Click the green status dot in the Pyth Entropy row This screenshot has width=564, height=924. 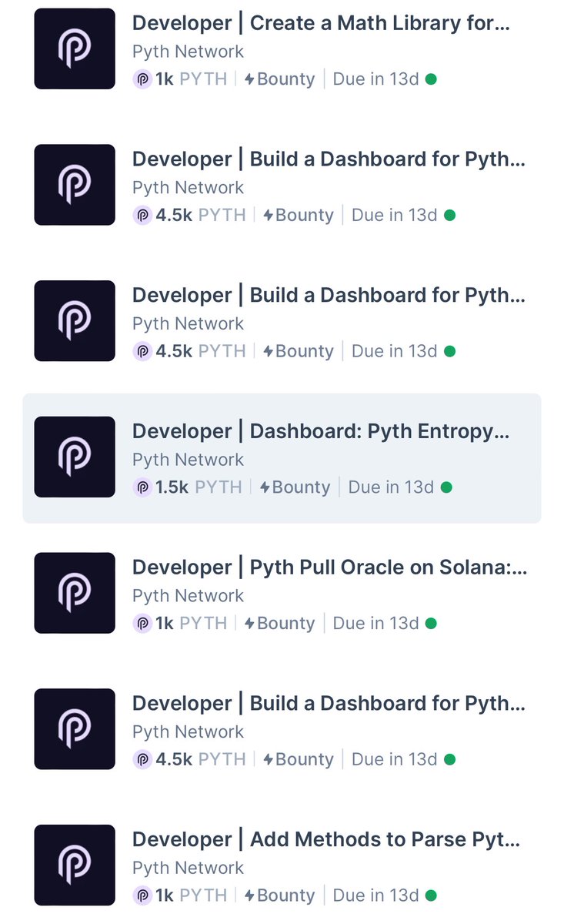click(446, 487)
